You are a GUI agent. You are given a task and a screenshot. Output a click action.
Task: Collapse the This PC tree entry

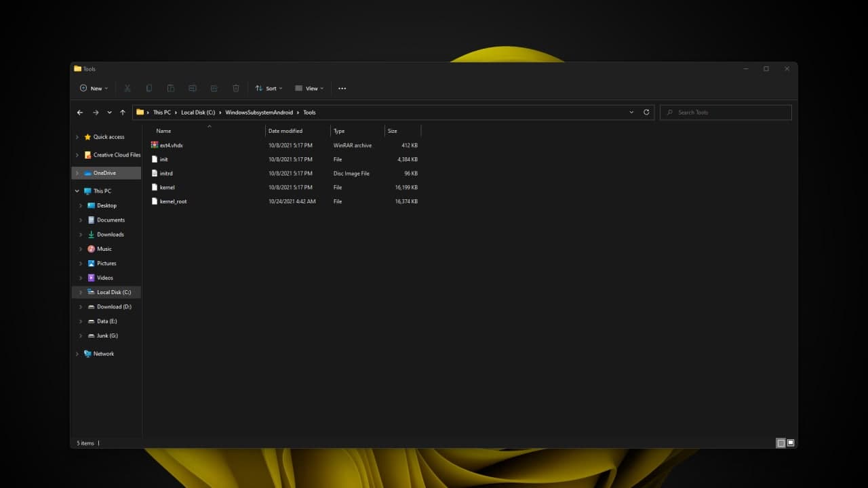(77, 190)
